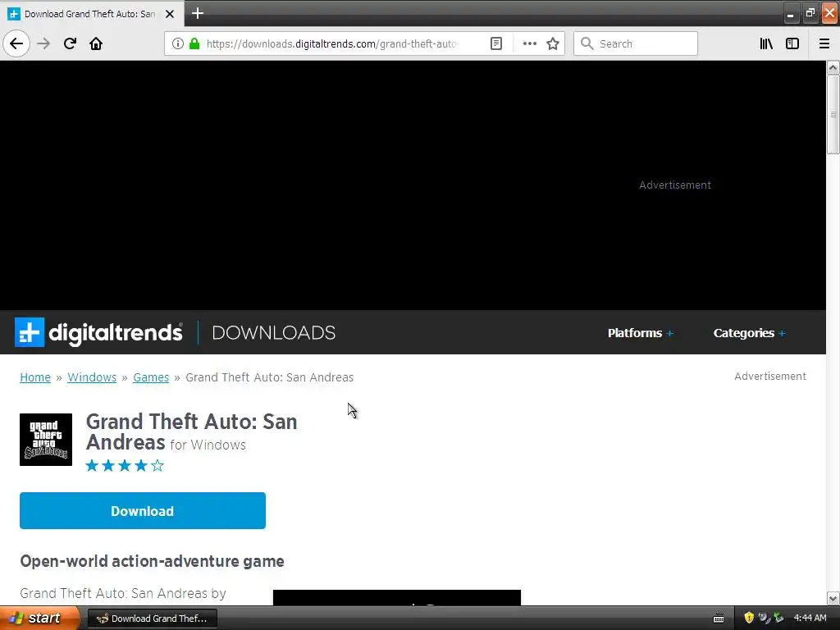Click the page scrollbar down arrow
Viewport: 840px width, 630px height.
pos(833,598)
